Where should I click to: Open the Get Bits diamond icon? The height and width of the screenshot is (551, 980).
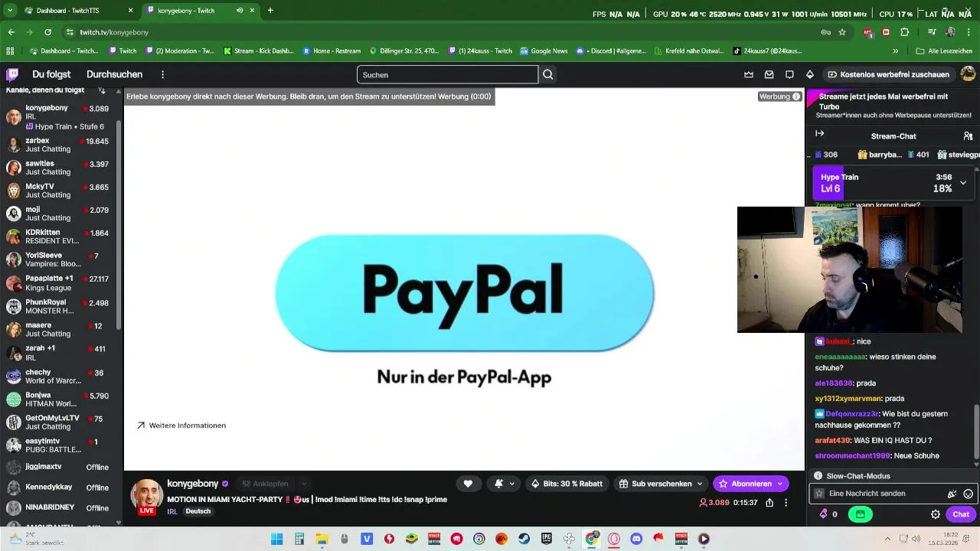pos(809,74)
